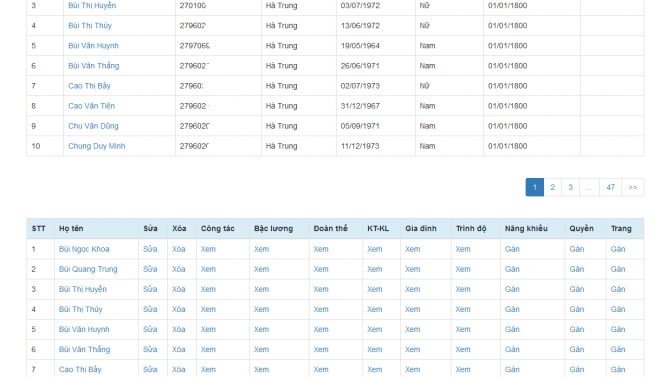View Trình độ for Bùi Ngọc Khoa
This screenshot has height=377, width=670.
tap(463, 249)
